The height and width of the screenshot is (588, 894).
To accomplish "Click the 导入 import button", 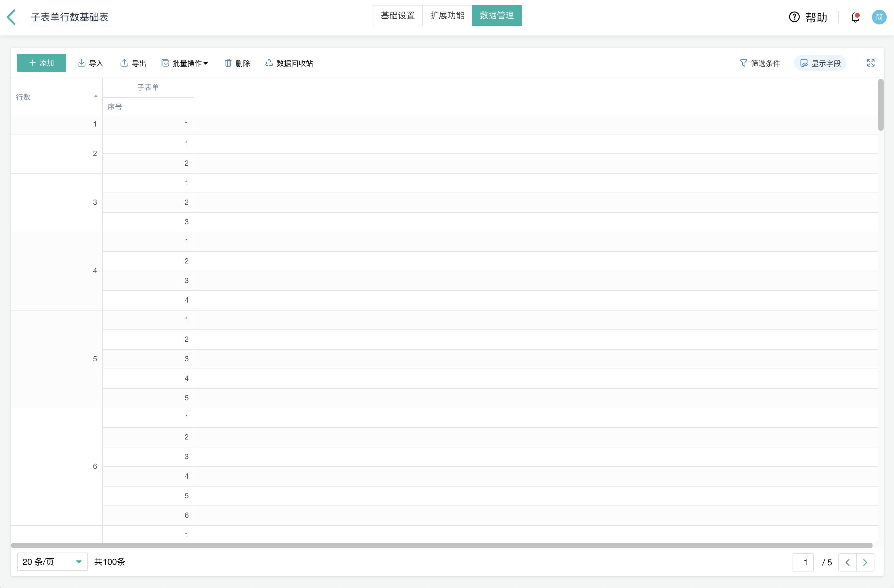I will 90,63.
